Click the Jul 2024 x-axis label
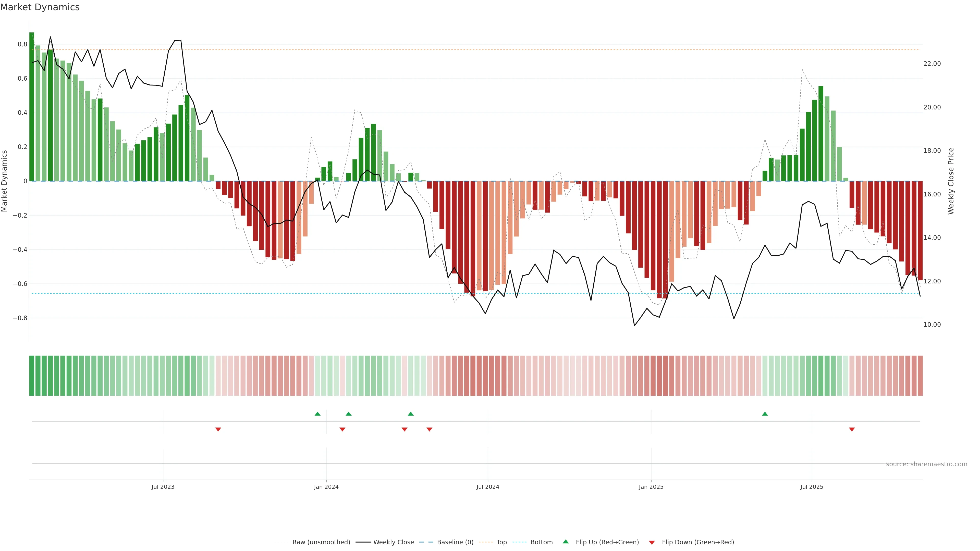 pyautogui.click(x=488, y=487)
